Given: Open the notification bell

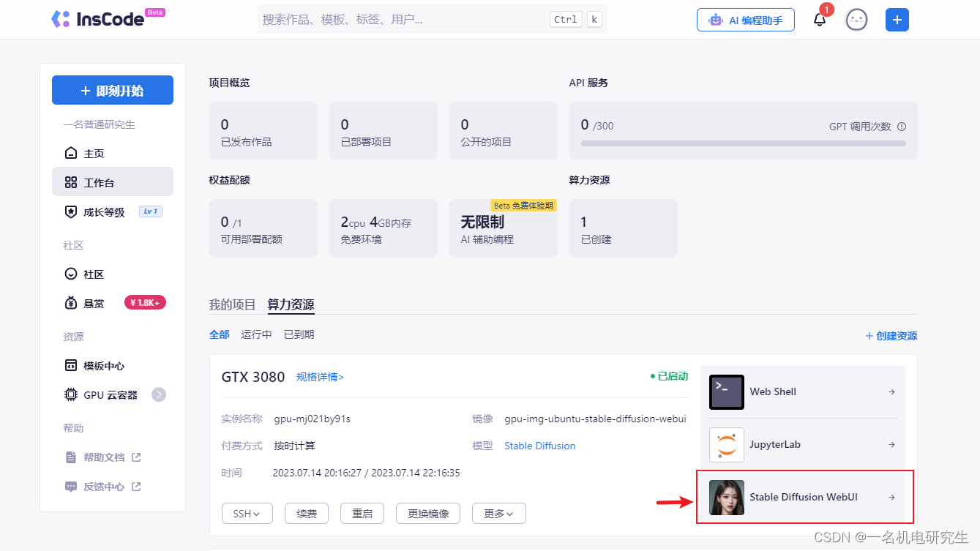Looking at the screenshot, I should click(820, 20).
